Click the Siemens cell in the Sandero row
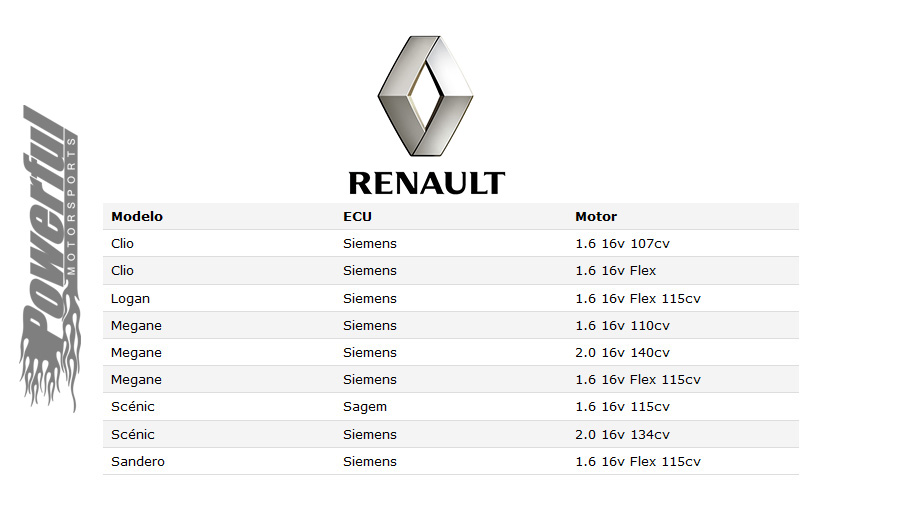 370,462
